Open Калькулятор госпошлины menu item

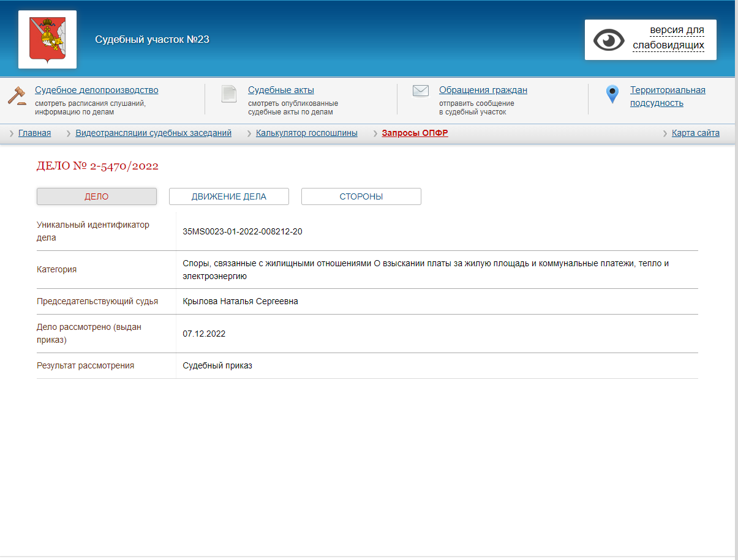(306, 133)
